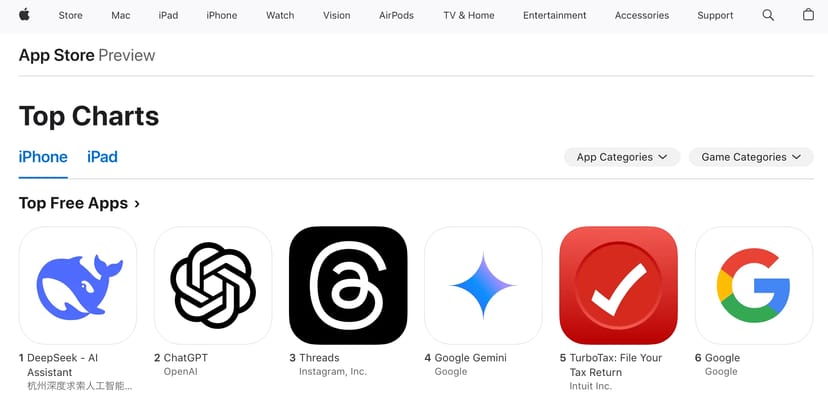Image resolution: width=828 pixels, height=408 pixels.
Task: Select the iPhone tab
Action: pos(43,157)
